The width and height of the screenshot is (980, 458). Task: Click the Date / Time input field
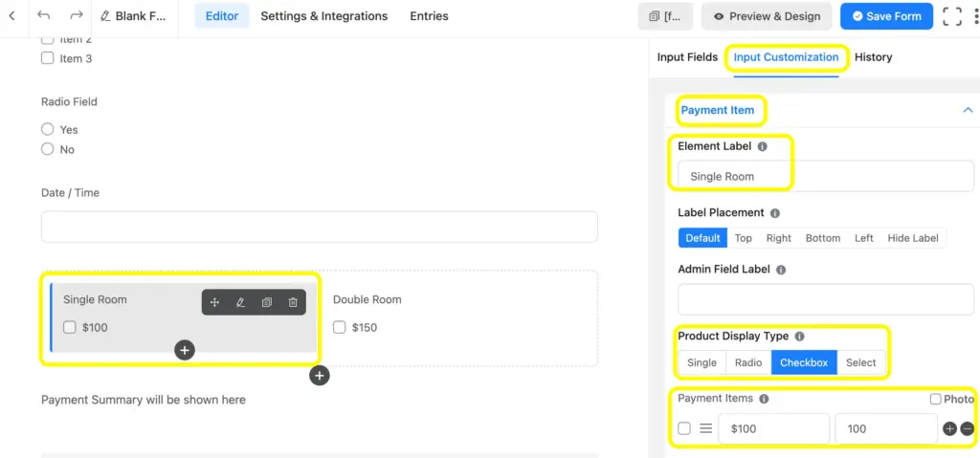320,227
